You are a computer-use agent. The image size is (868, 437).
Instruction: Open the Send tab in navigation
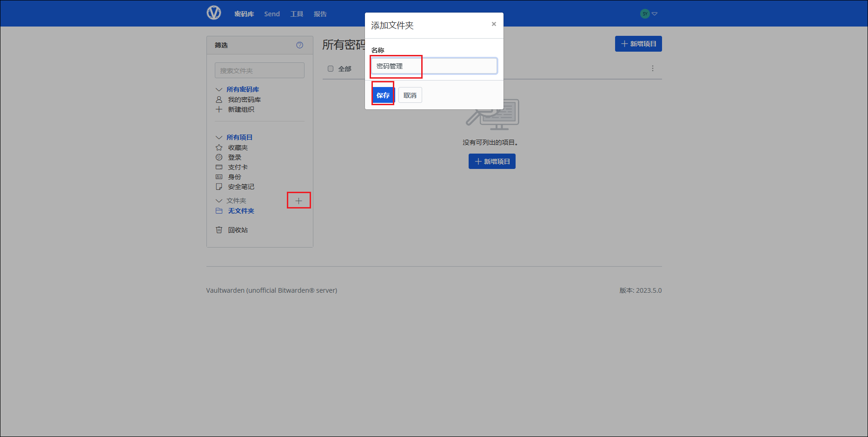pyautogui.click(x=272, y=14)
